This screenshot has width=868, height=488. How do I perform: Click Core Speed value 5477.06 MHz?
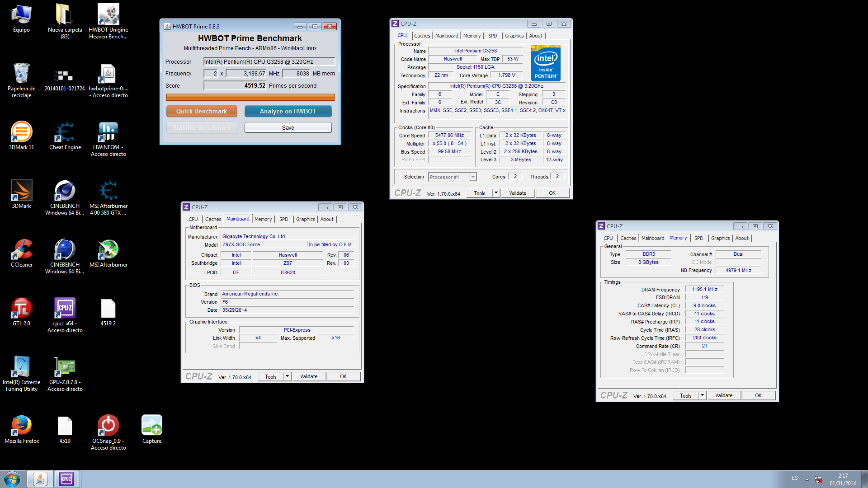[x=449, y=135]
